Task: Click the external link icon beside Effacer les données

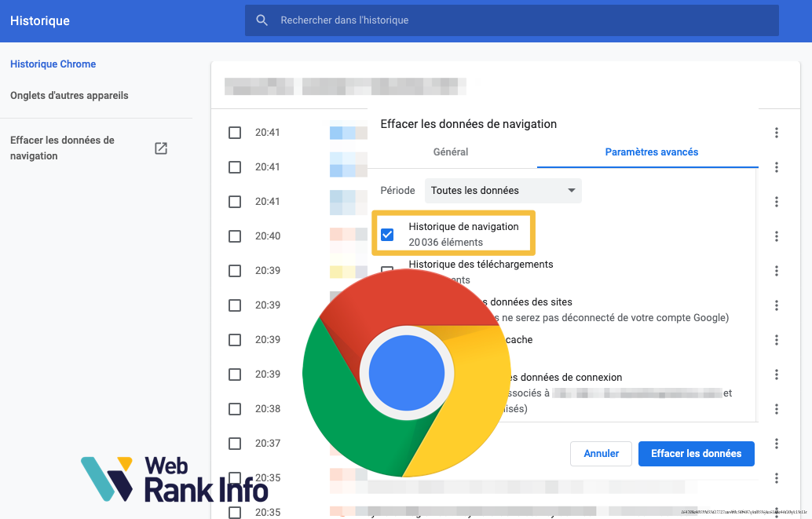Action: (161, 148)
